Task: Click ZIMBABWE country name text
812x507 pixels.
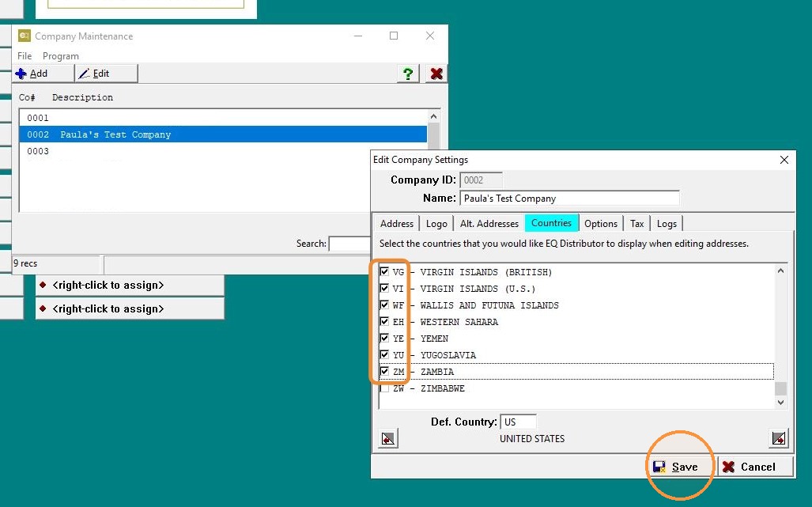Action: (442, 388)
